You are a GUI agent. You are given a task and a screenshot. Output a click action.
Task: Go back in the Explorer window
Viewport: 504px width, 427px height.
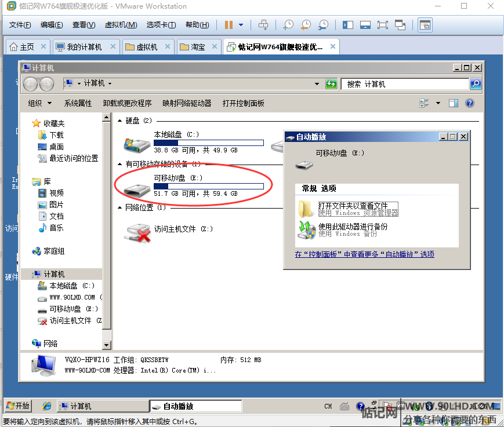click(x=31, y=85)
